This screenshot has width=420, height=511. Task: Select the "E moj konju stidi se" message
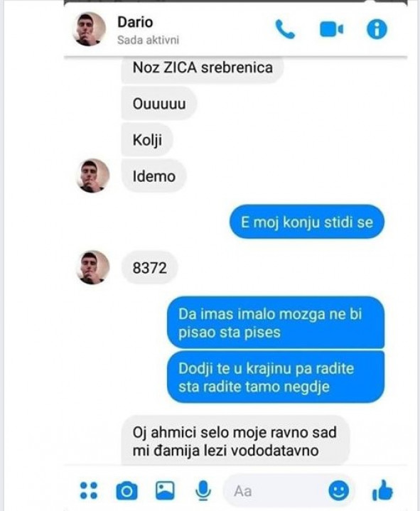pyautogui.click(x=307, y=222)
